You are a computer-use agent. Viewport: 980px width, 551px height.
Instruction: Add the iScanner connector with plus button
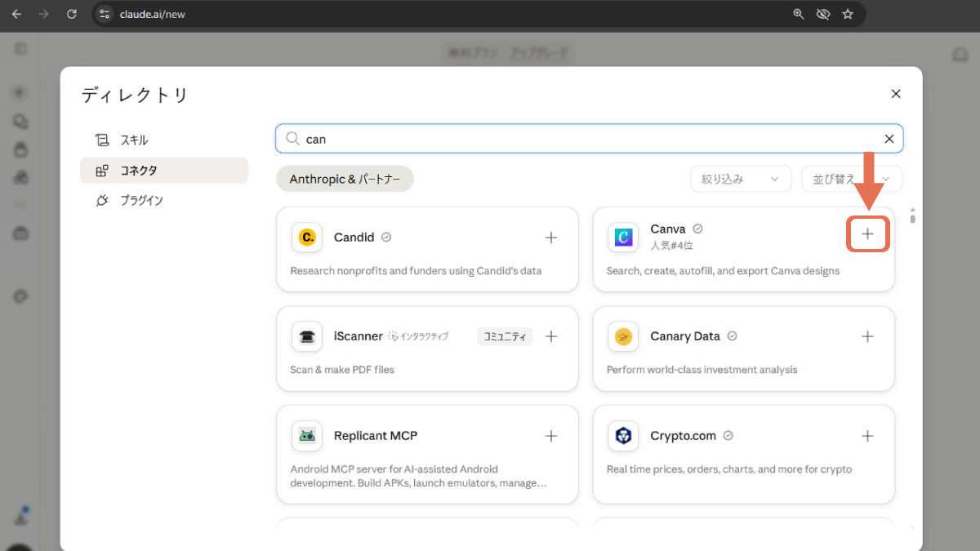(551, 336)
